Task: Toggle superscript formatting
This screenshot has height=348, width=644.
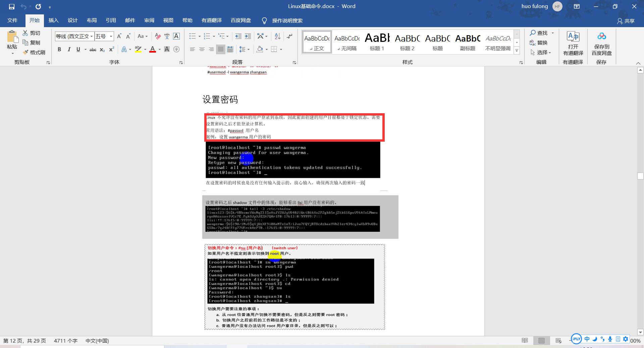Action: click(x=112, y=49)
